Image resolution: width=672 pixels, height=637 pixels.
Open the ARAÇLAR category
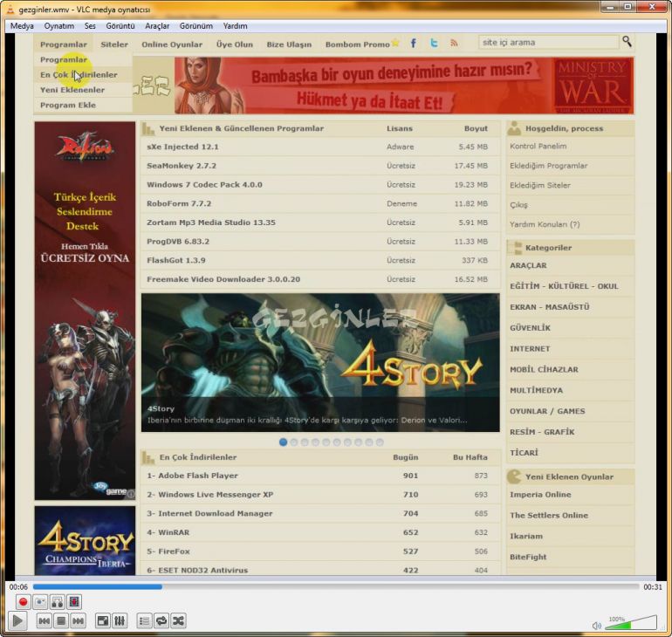point(528,265)
